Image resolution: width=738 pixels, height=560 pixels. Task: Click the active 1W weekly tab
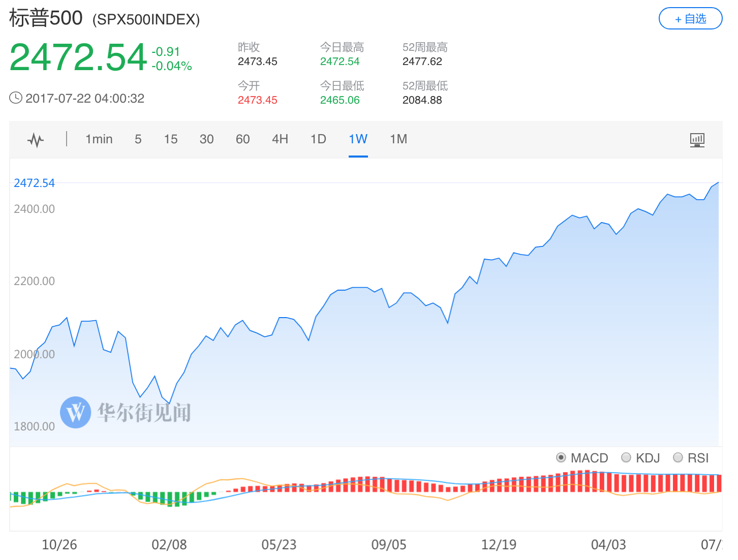[x=358, y=139]
